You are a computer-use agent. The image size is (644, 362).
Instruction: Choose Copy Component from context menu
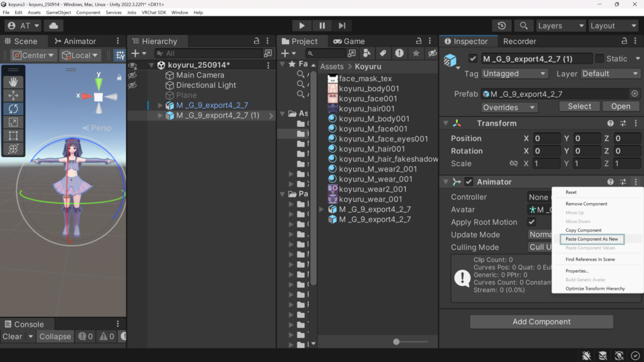(583, 230)
